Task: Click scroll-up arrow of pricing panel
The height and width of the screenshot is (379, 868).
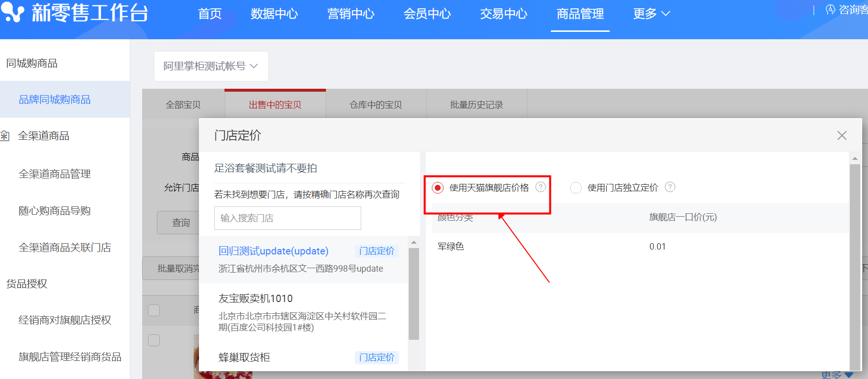Action: coord(855,158)
